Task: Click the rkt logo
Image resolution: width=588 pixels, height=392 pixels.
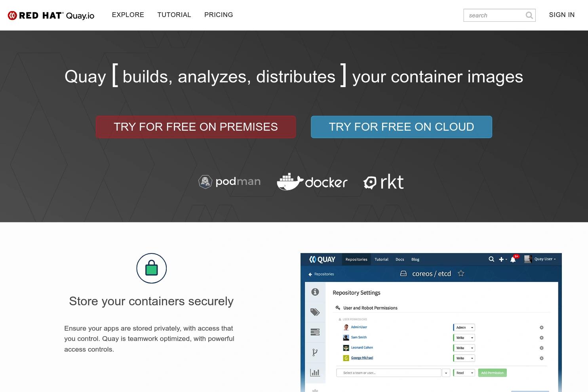Action: 384,182
